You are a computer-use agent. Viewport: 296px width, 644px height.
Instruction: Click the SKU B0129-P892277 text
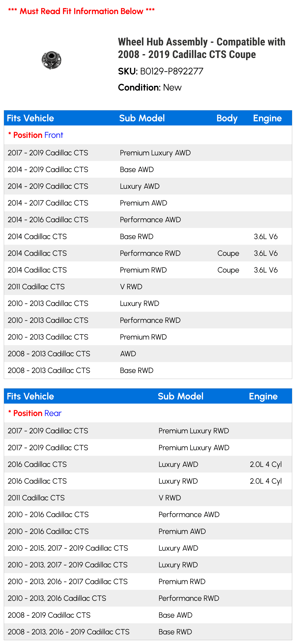coord(160,71)
